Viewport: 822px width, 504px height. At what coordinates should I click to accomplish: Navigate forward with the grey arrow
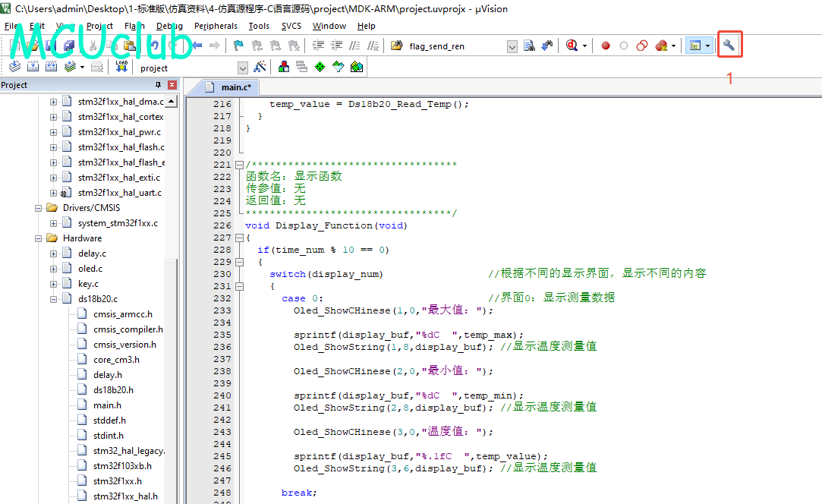point(214,46)
